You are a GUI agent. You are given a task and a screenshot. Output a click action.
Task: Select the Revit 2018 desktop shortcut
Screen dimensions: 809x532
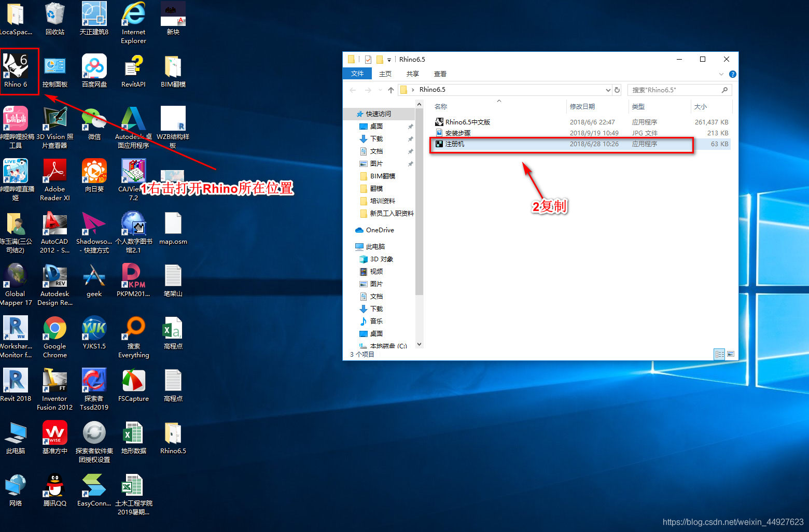(16, 385)
